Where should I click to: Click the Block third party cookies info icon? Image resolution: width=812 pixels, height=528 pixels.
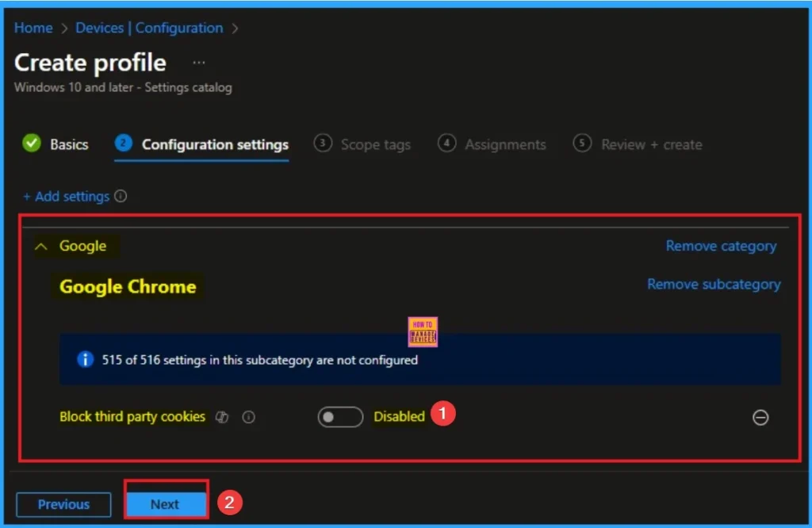point(248,417)
